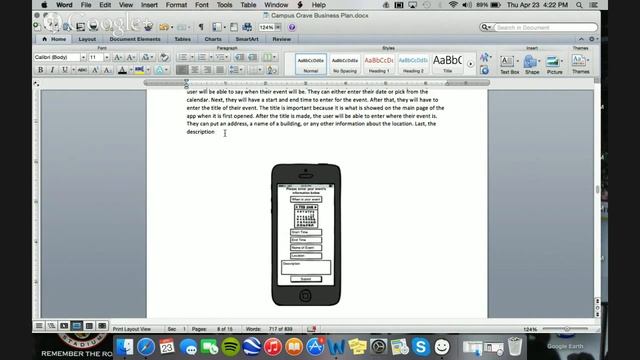Increase the paragraph indent
Viewport: 640px width, 360px height.
tap(253, 57)
